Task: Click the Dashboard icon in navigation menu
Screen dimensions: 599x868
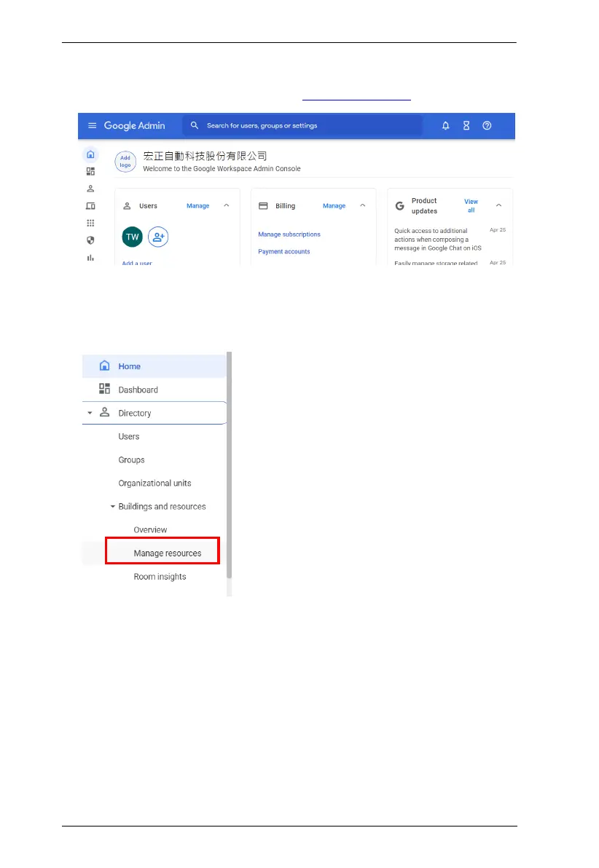Action: click(x=104, y=389)
